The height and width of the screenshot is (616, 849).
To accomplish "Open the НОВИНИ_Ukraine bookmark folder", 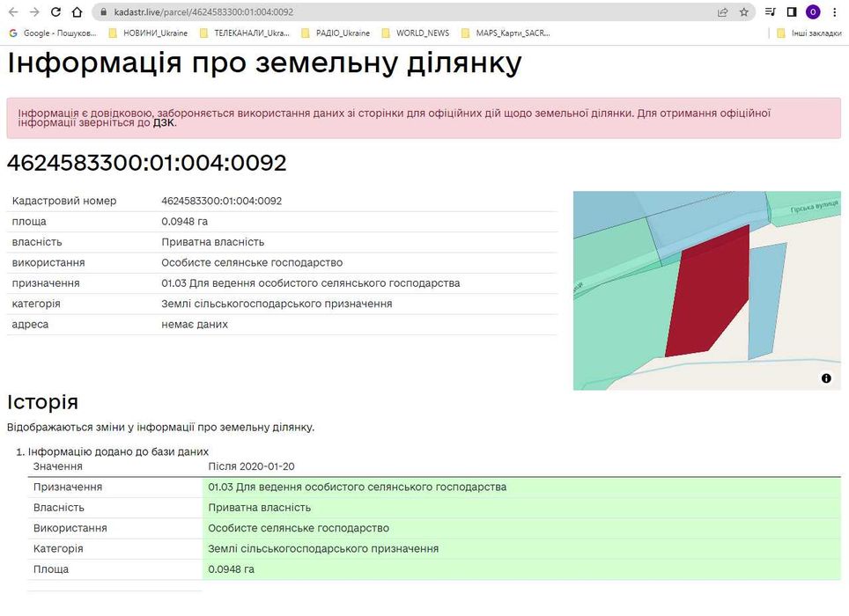I will [x=148, y=33].
